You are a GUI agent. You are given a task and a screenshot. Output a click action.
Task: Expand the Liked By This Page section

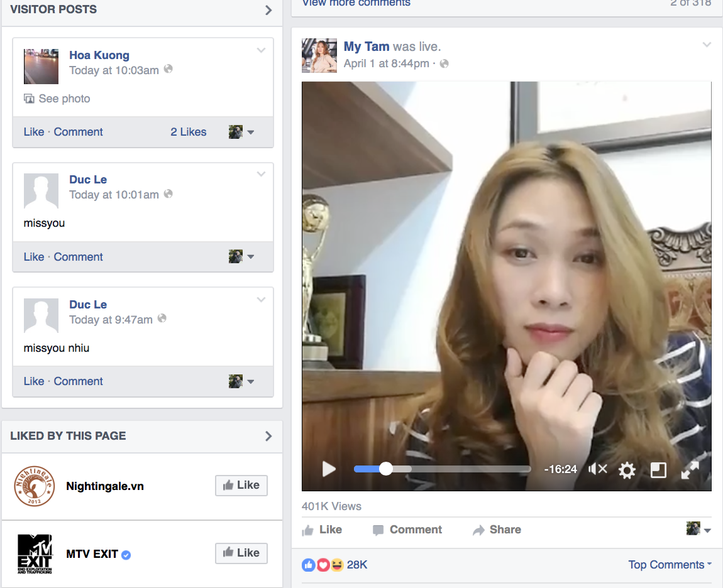pos(268,436)
